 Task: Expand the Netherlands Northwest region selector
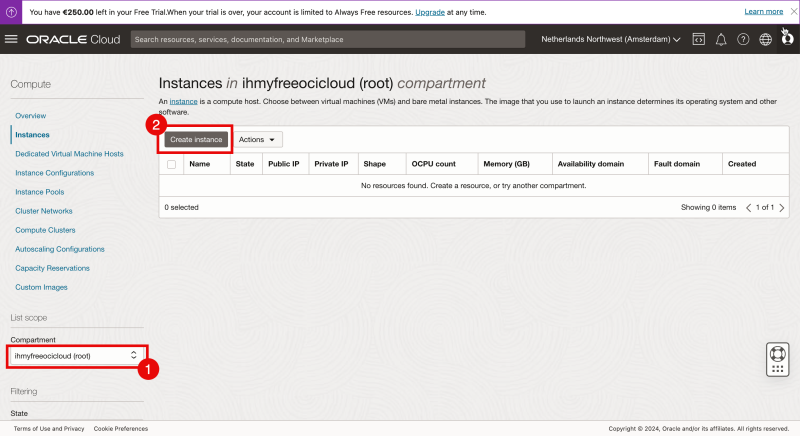click(x=610, y=39)
